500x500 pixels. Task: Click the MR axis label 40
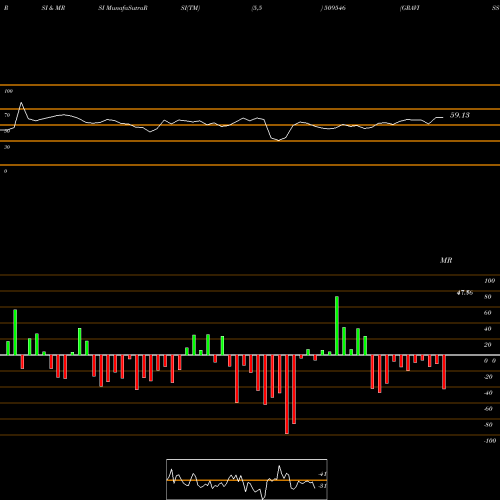pos(488,329)
